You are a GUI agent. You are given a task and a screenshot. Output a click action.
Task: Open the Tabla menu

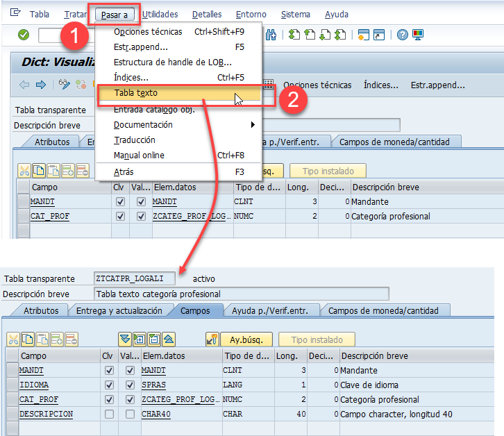coord(40,14)
